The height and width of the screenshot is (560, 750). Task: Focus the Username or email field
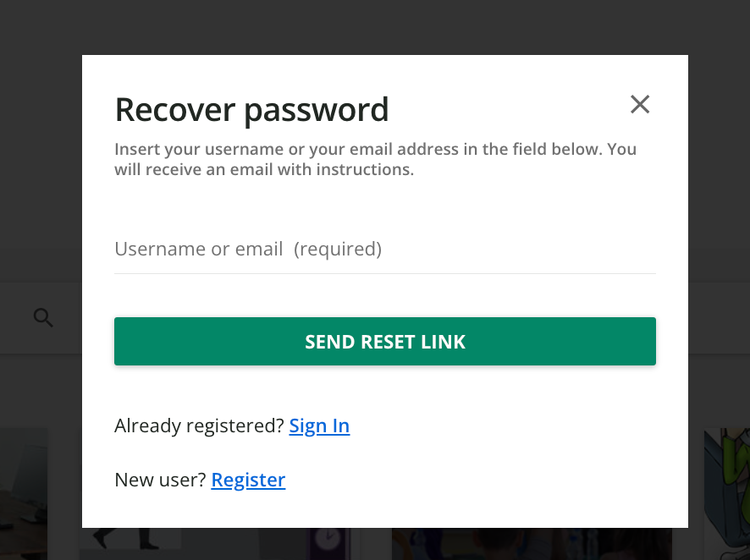click(385, 250)
